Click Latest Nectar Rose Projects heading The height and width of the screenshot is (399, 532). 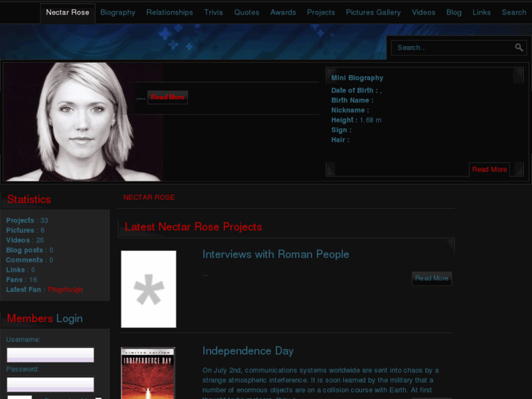tap(193, 227)
